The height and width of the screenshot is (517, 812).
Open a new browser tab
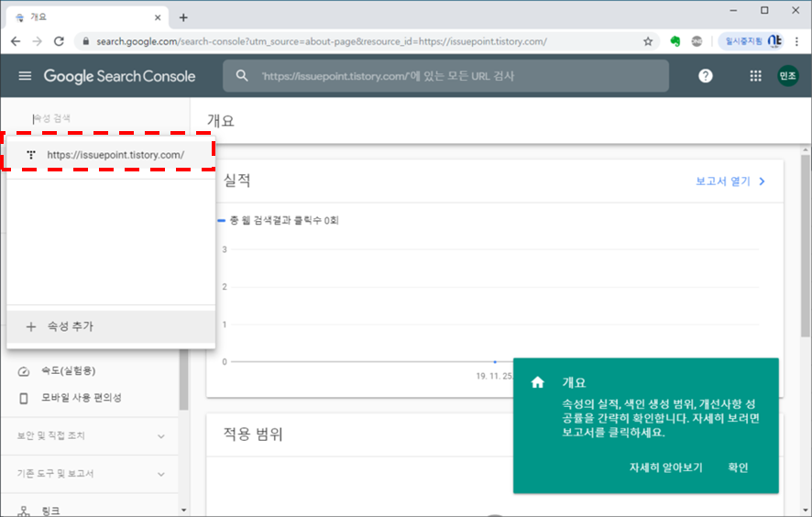click(x=183, y=17)
